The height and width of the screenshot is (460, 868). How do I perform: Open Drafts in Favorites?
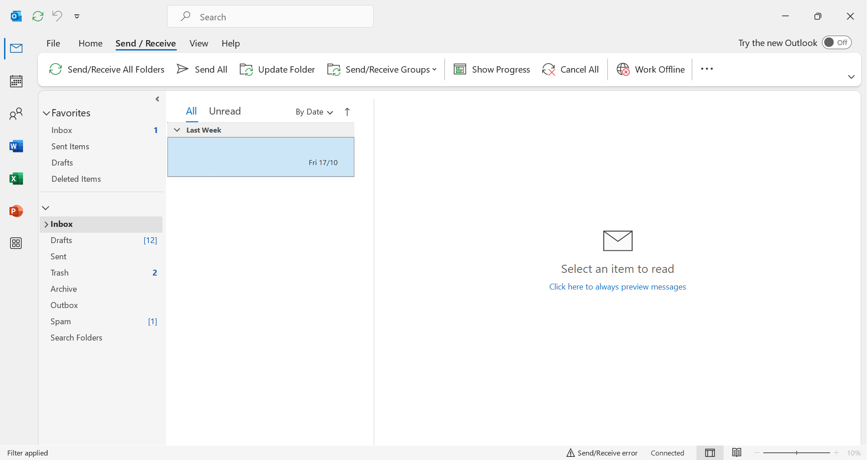(x=102, y=163)
